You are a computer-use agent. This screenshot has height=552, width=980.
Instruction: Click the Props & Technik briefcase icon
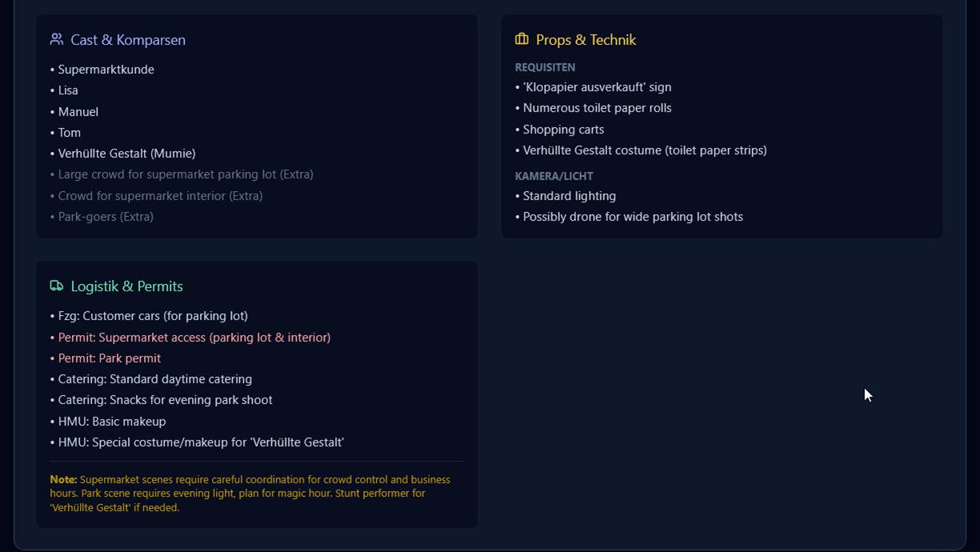pyautogui.click(x=522, y=39)
